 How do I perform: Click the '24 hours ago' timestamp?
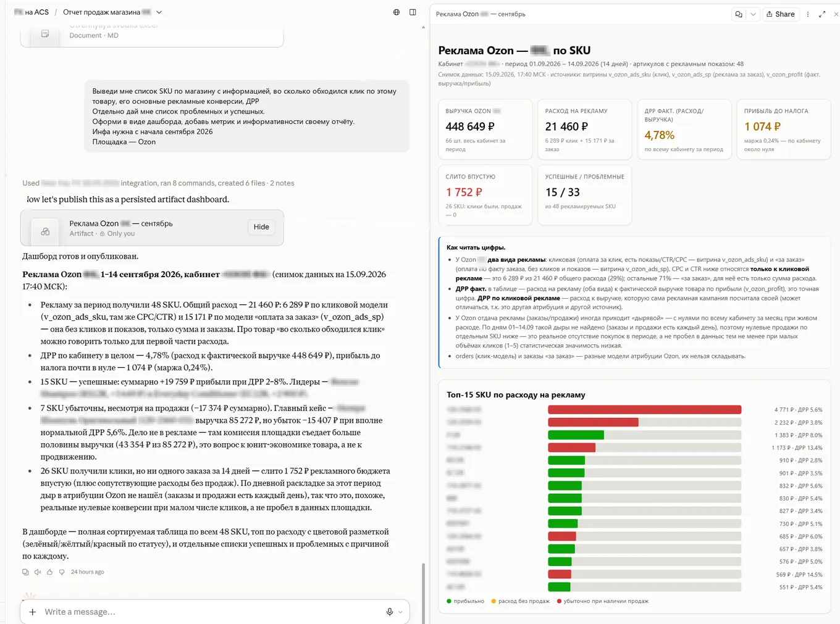click(88, 572)
